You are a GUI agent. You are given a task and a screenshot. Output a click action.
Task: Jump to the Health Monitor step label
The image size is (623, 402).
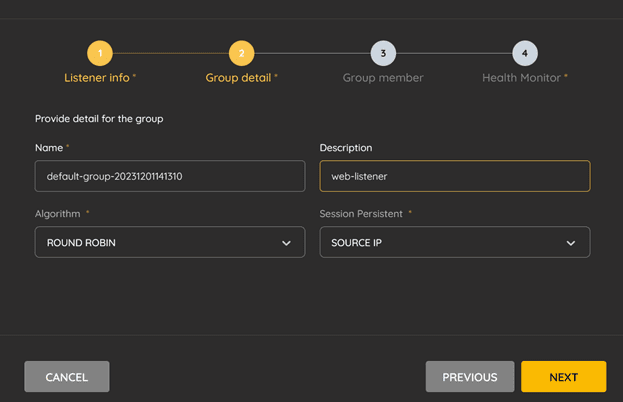tap(521, 78)
